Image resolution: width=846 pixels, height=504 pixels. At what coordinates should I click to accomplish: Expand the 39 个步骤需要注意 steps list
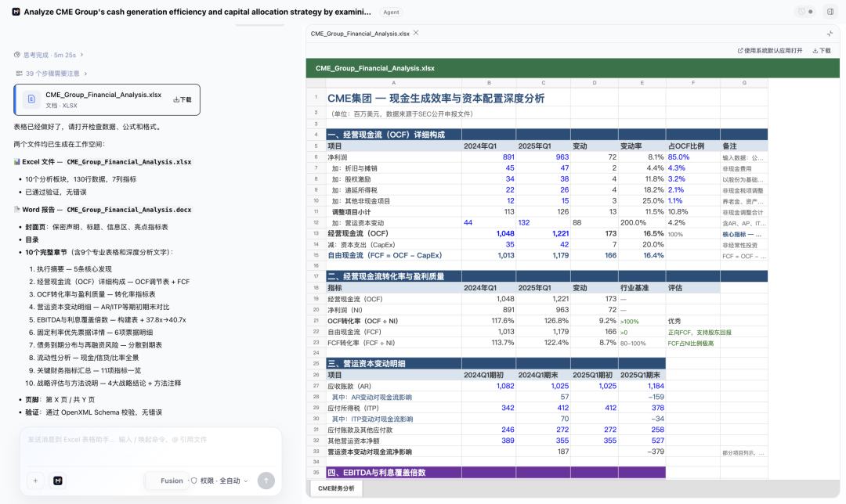coord(51,74)
